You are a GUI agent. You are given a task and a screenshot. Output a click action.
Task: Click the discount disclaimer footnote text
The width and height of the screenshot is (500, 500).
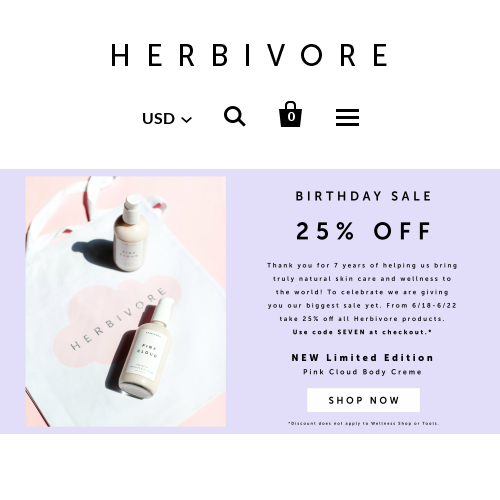pos(363,423)
